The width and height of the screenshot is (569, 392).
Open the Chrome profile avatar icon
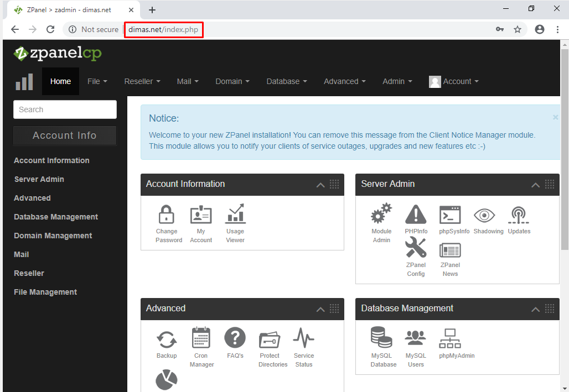click(540, 29)
